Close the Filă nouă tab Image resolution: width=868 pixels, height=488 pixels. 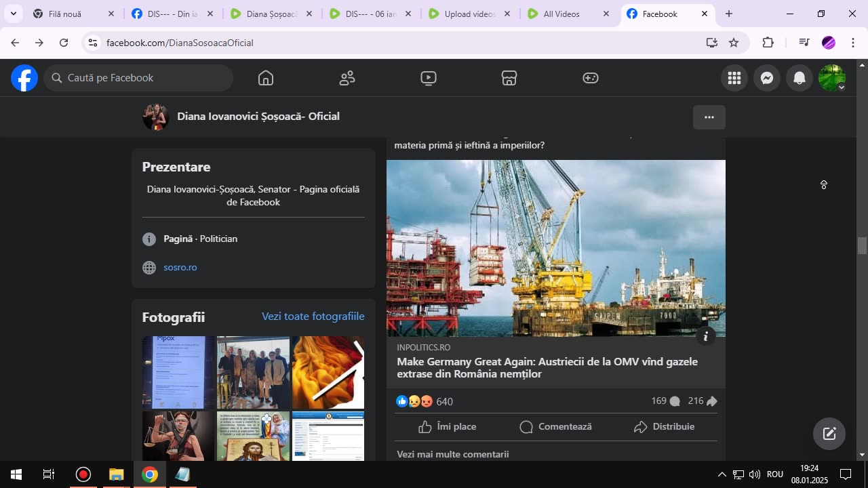click(x=111, y=14)
